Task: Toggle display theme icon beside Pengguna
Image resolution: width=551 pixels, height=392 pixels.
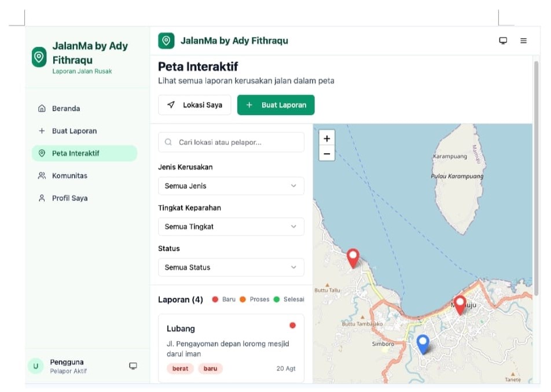Action: point(133,366)
